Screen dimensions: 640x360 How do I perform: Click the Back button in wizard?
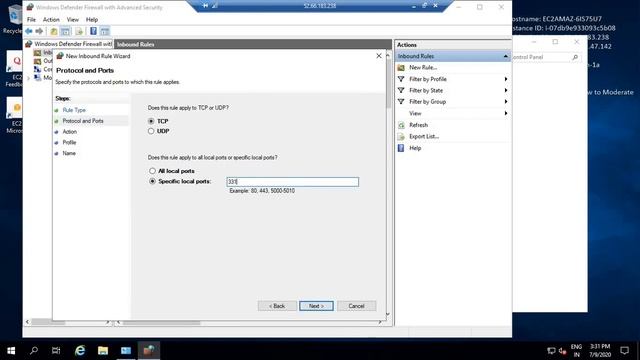277,306
